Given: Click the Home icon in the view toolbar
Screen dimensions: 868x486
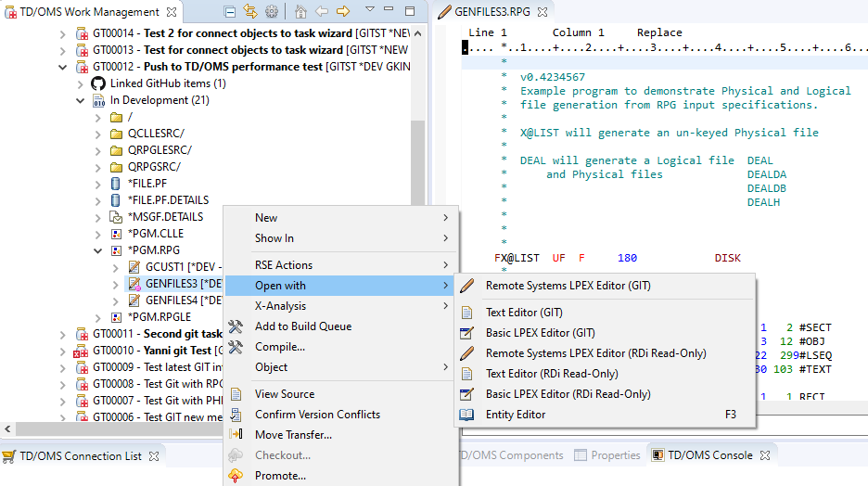Looking at the screenshot, I should (300, 11).
